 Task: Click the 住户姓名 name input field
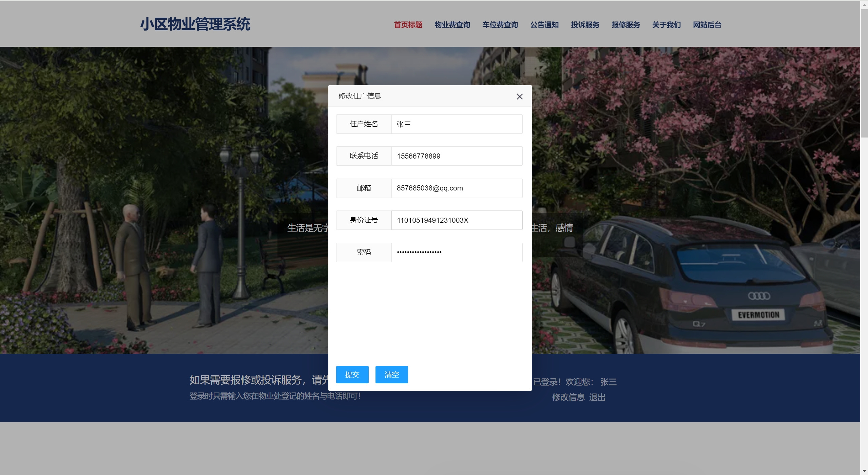457,124
